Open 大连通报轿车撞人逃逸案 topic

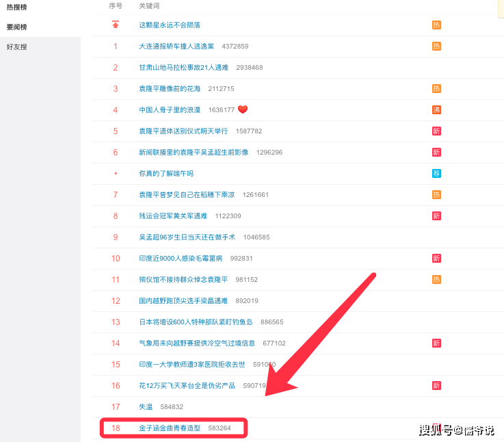(x=176, y=47)
